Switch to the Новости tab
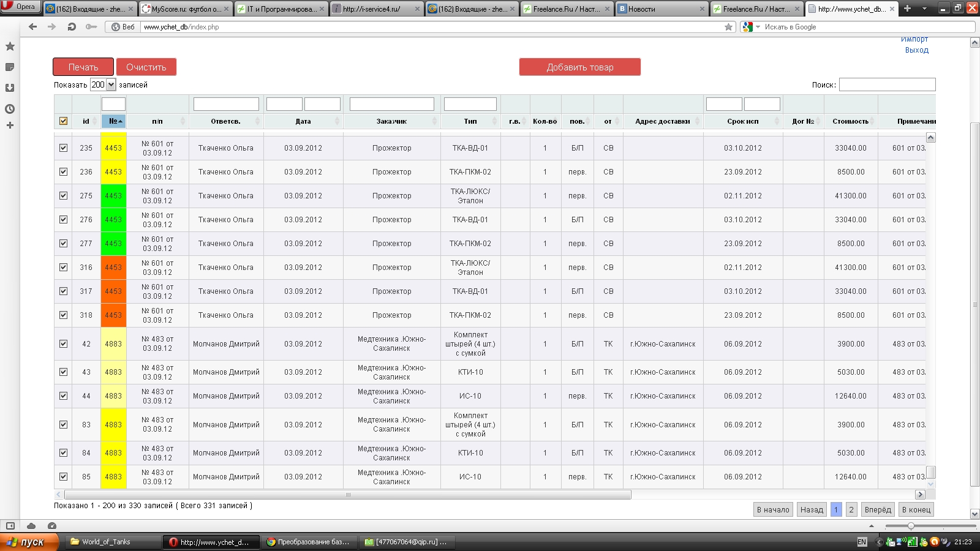 (661, 9)
